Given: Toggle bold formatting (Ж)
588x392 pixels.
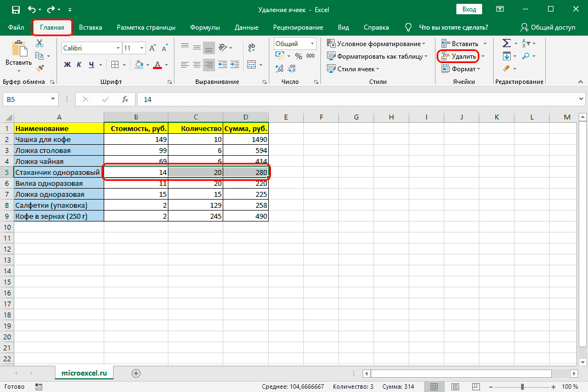Looking at the screenshot, I should [67, 65].
